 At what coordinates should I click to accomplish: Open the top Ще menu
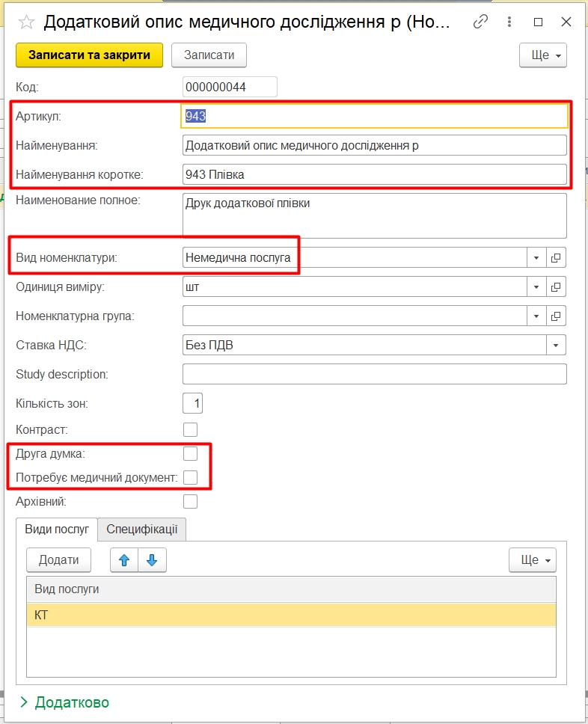click(542, 55)
